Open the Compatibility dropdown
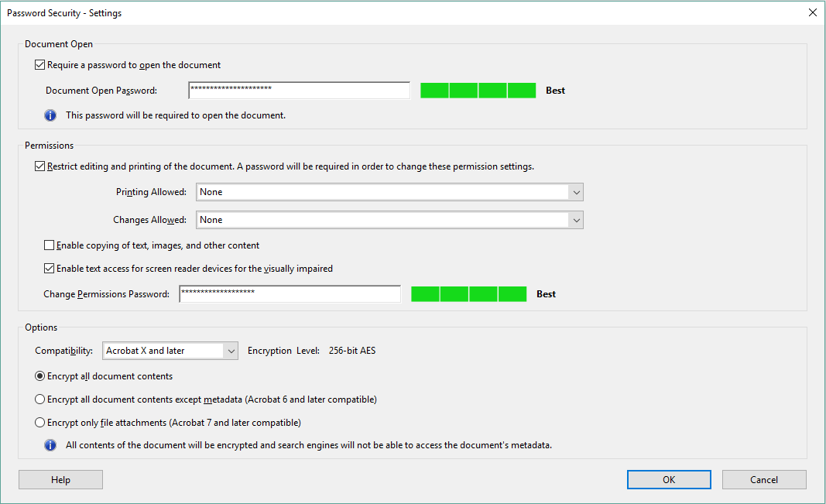Image resolution: width=826 pixels, height=504 pixels. [170, 351]
